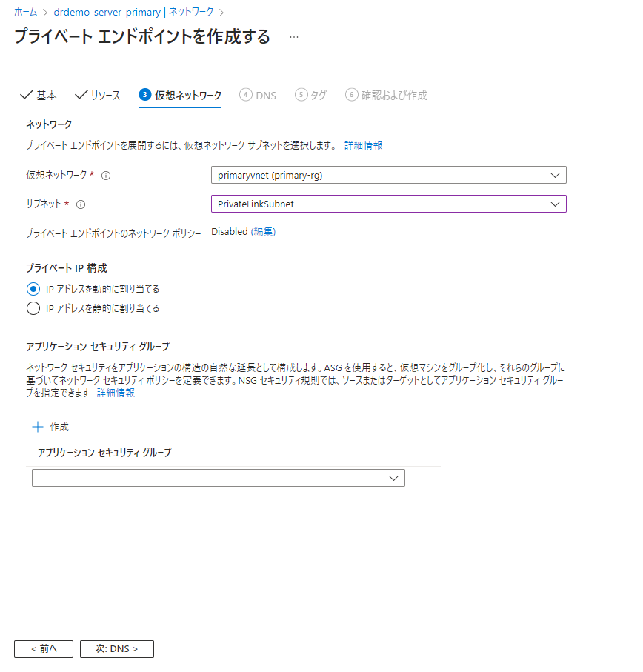Open the サブネット dropdown showing PrivateLinkSubnet
The width and height of the screenshot is (643, 672).
click(389, 204)
